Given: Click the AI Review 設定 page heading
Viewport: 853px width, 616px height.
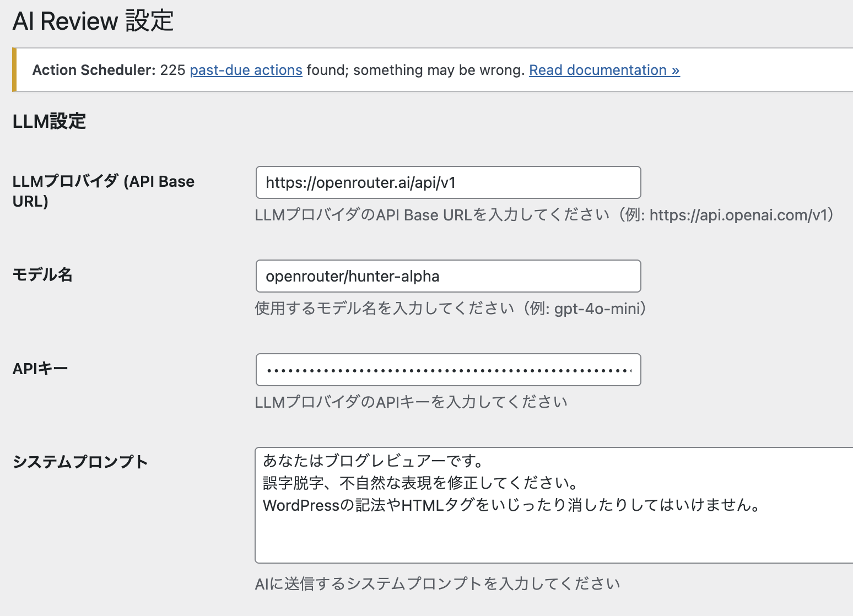Looking at the screenshot, I should pos(93,21).
